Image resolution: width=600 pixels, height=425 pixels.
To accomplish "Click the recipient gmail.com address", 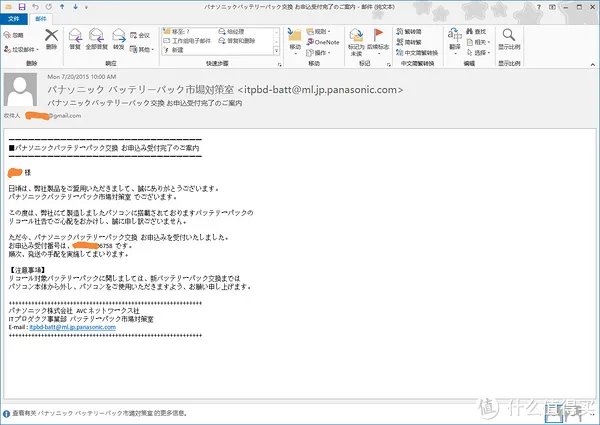I will (53, 116).
